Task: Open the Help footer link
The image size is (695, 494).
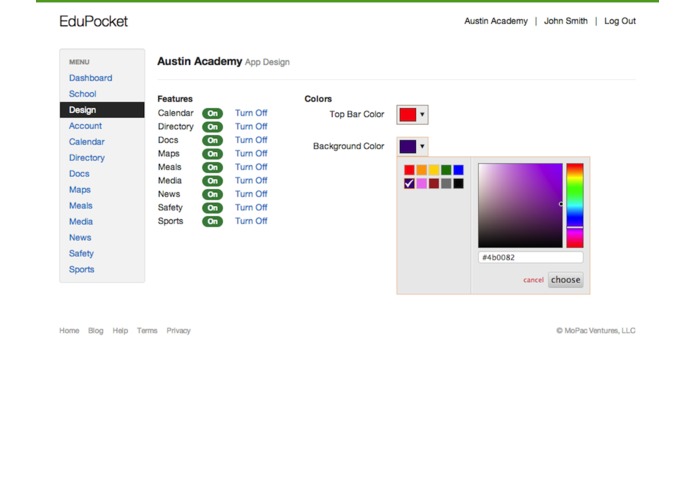Action: tap(120, 331)
